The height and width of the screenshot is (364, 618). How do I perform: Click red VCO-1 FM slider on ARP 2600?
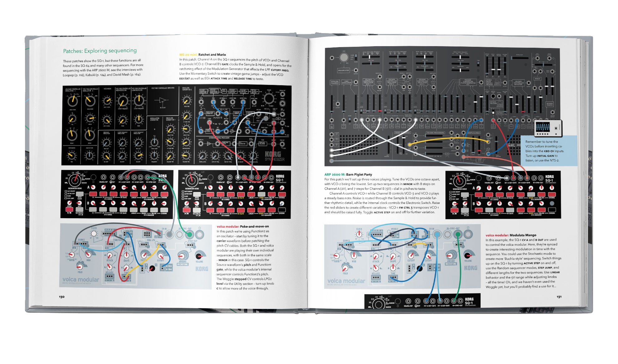[380, 111]
